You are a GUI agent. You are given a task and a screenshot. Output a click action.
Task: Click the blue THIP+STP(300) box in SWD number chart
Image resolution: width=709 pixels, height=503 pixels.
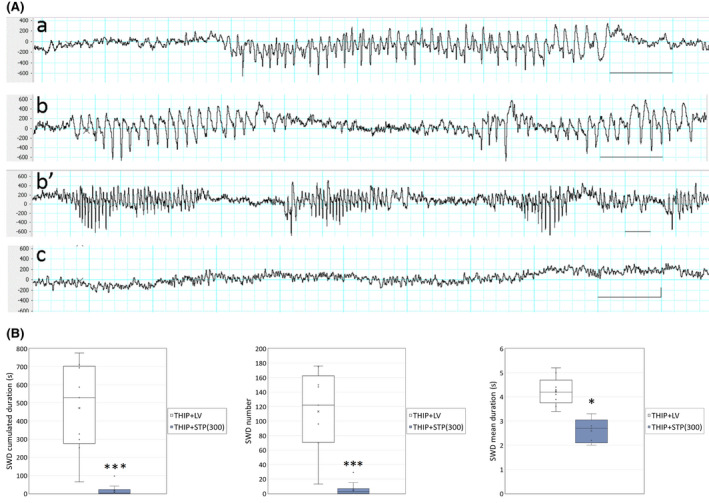point(353,491)
